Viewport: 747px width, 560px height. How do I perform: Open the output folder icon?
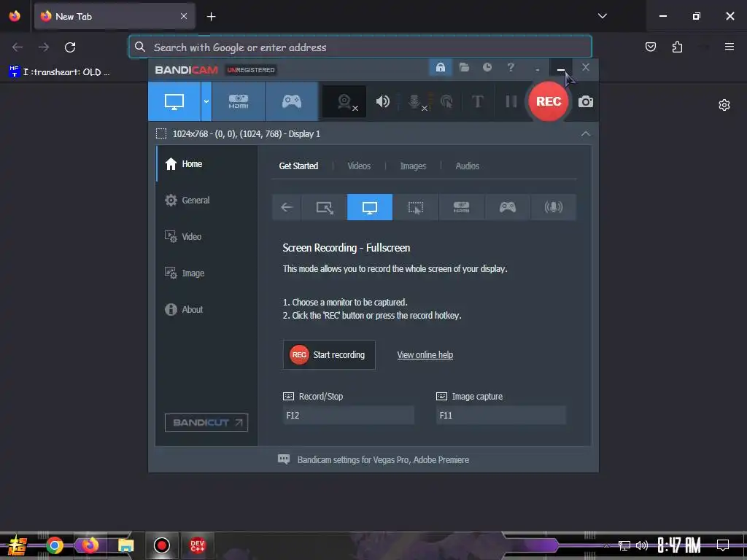coord(464,67)
